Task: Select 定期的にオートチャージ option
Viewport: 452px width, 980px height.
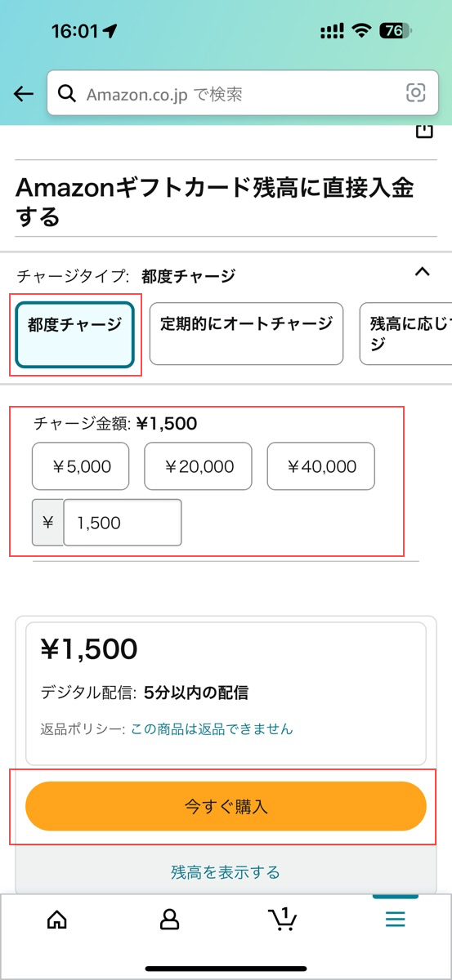Action: pos(246,334)
